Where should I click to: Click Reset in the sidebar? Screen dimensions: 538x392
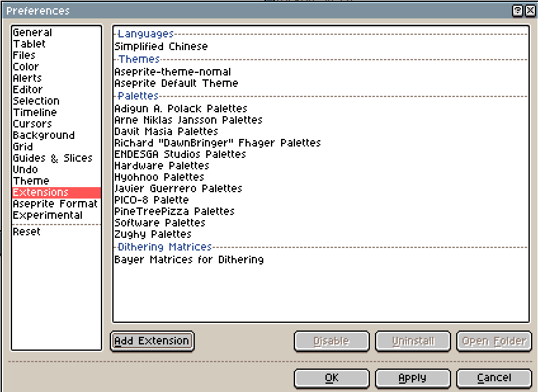[56, 232]
